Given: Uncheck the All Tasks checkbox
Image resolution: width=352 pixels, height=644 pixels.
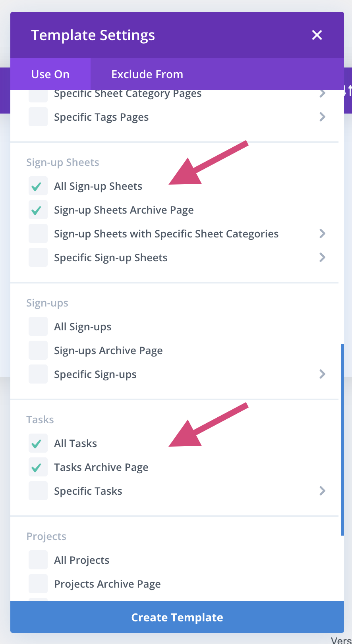Looking at the screenshot, I should pyautogui.click(x=38, y=443).
